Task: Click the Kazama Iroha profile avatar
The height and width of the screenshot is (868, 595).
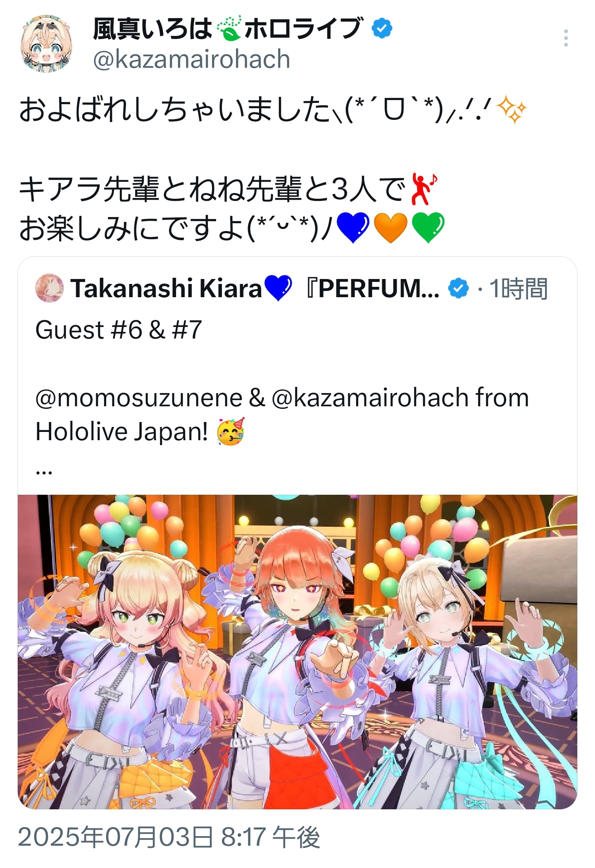Action: 46,44
